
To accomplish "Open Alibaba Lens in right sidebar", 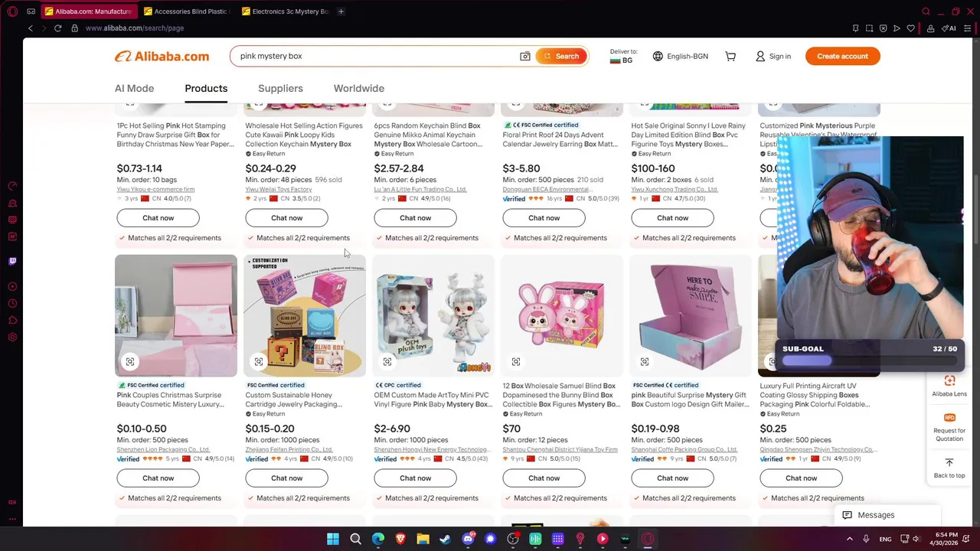I will point(949,386).
